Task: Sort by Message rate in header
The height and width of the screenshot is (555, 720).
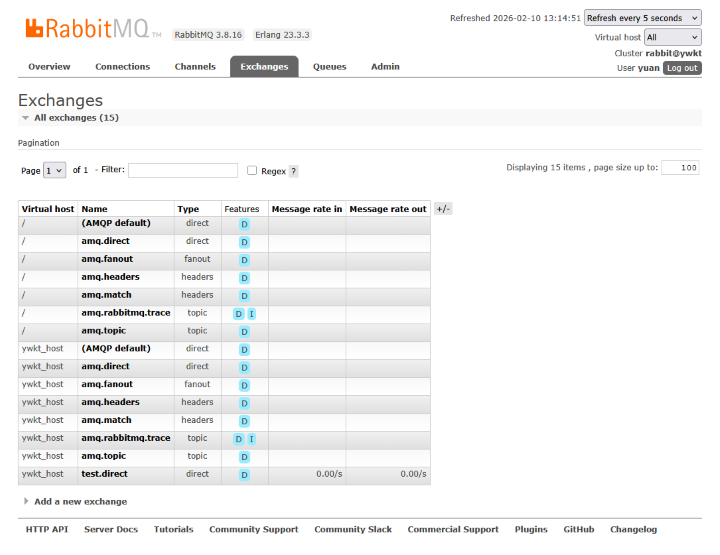Action: (307, 209)
